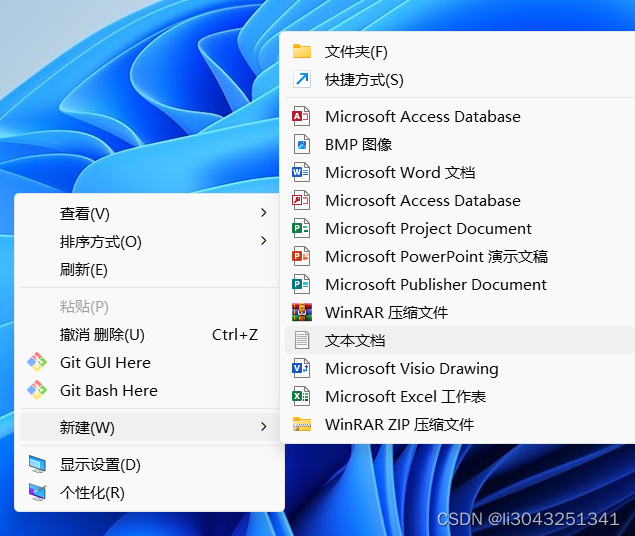Viewport: 635px width, 536px height.
Task: Expand the 排序方式(O) submenu arrow
Action: pos(264,241)
